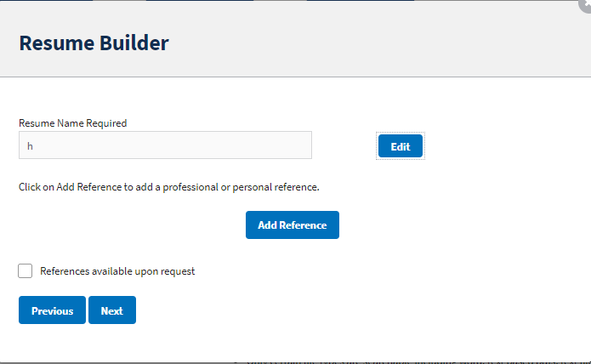The width and height of the screenshot is (591, 364).
Task: Click the Add Reference instruction sentence
Action: click(168, 186)
